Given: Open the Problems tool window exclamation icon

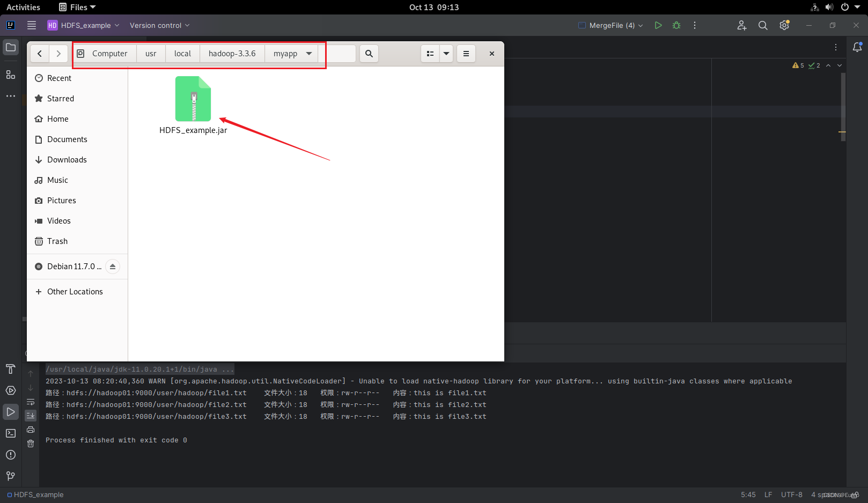Looking at the screenshot, I should click(x=10, y=455).
